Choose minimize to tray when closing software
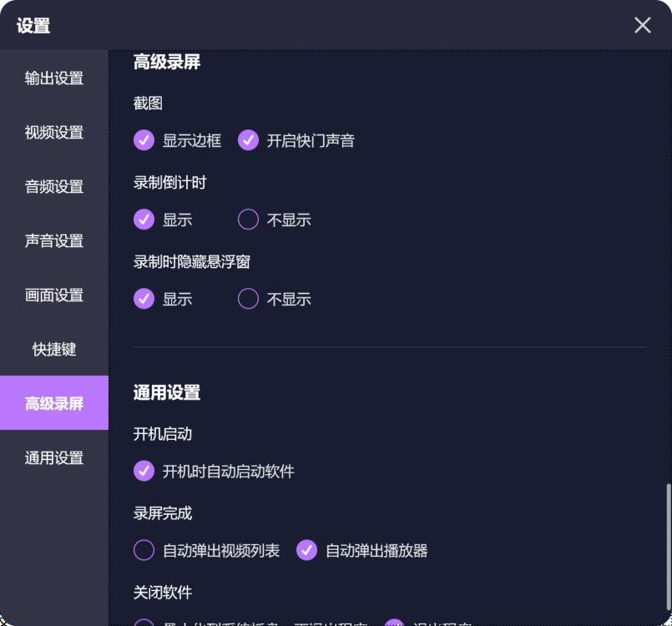This screenshot has width=672, height=626. pyautogui.click(x=144, y=623)
